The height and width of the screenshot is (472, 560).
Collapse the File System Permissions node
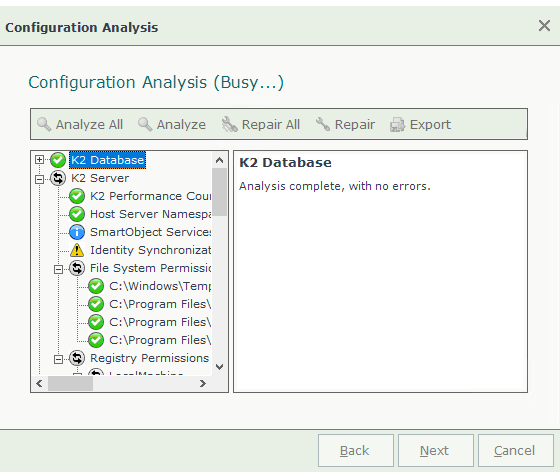(x=58, y=269)
